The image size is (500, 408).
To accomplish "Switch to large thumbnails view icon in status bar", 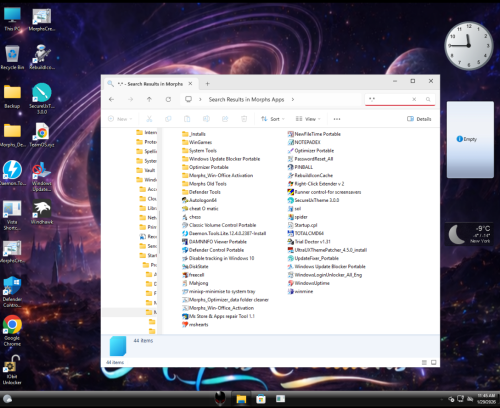I will point(434,362).
